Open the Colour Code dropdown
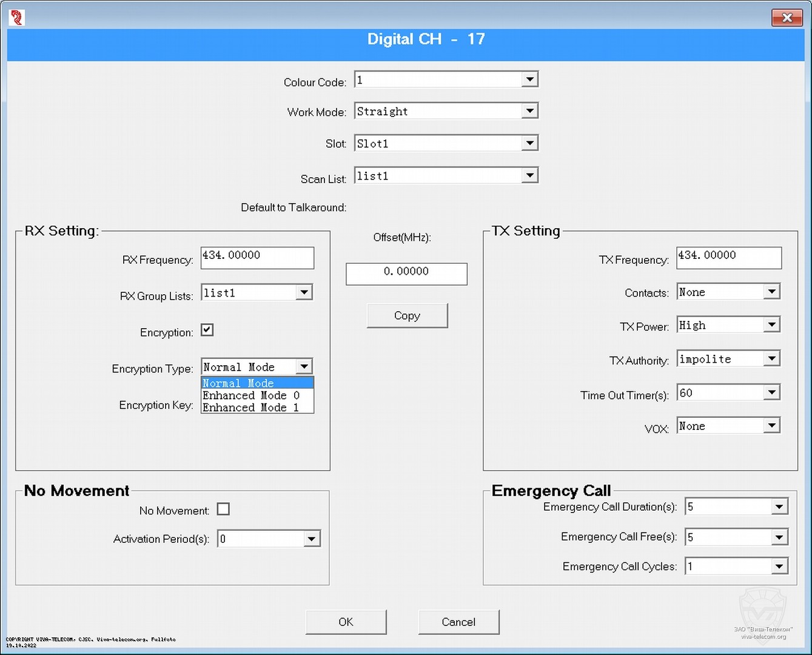The width and height of the screenshot is (812, 655). tap(529, 79)
